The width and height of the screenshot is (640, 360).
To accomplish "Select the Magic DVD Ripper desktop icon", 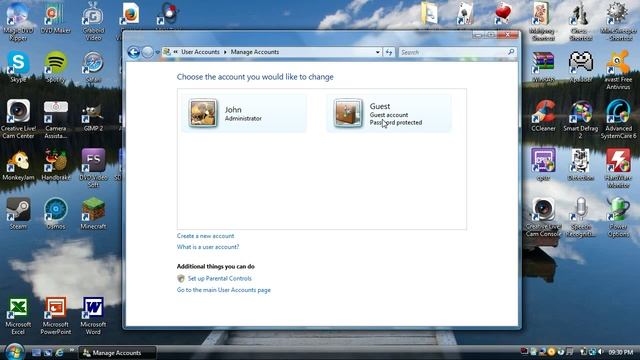I will [x=18, y=21].
